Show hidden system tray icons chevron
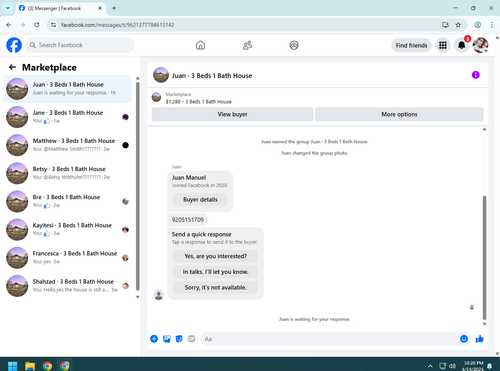500x371 pixels. click(430, 366)
